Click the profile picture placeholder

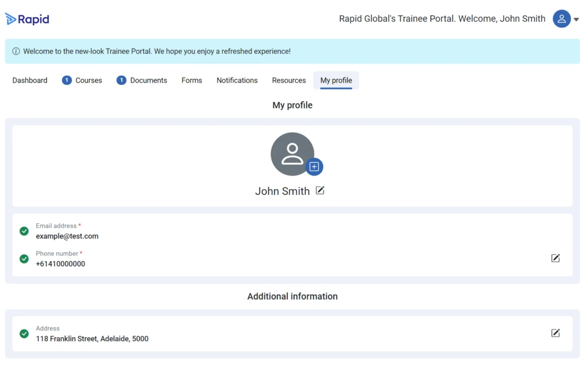292,154
